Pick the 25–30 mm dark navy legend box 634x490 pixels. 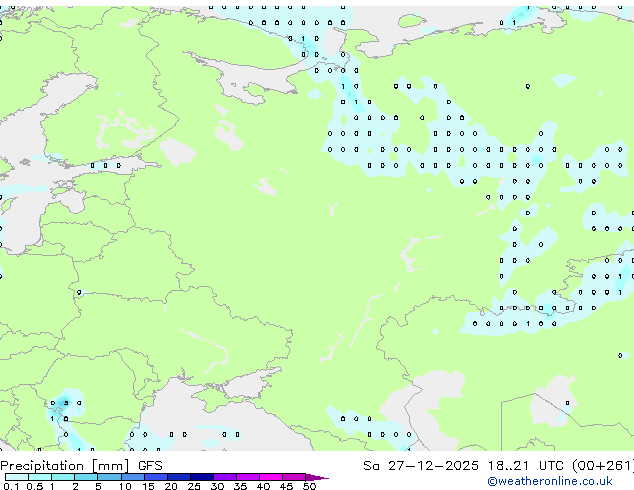tap(202, 477)
